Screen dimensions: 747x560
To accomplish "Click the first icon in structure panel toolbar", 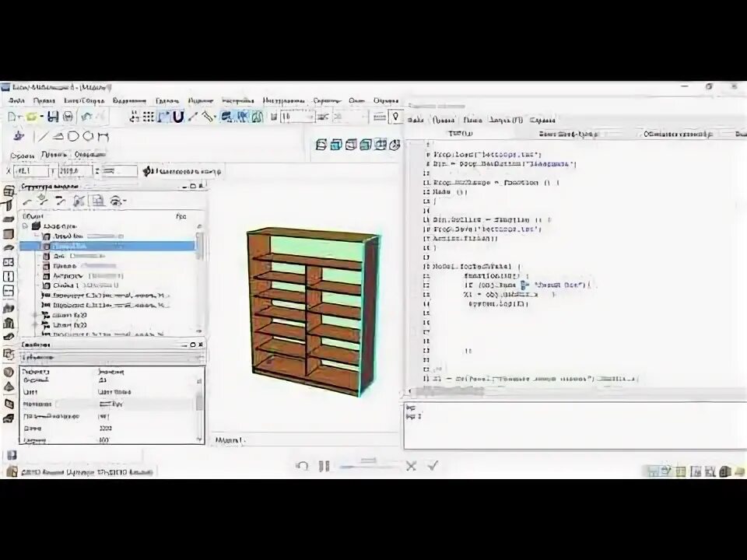I will pos(28,201).
